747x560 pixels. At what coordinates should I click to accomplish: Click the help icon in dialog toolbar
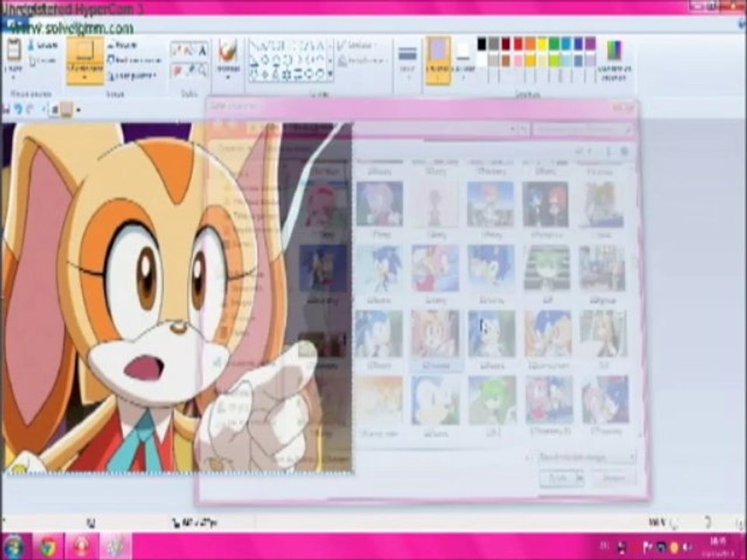click(x=625, y=152)
